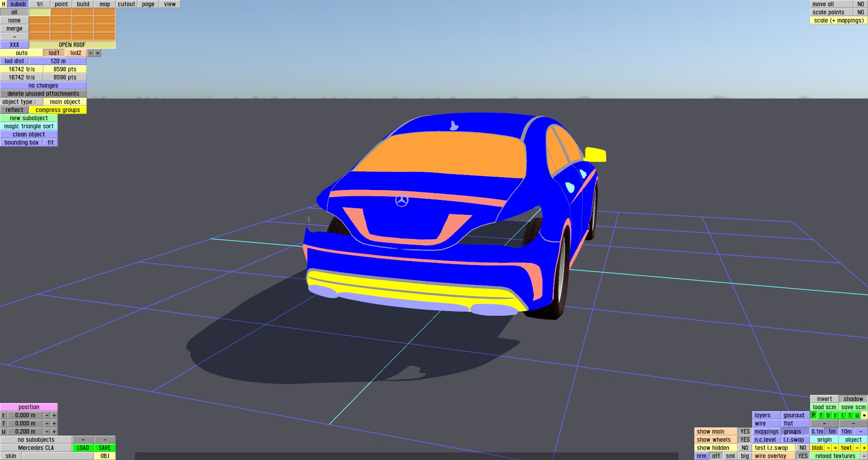Toggle the shadow button
The height and width of the screenshot is (460, 868).
click(x=854, y=399)
